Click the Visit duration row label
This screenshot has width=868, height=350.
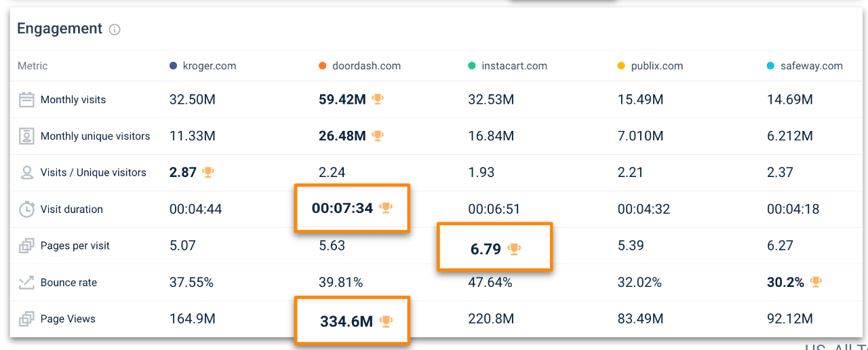tap(72, 210)
